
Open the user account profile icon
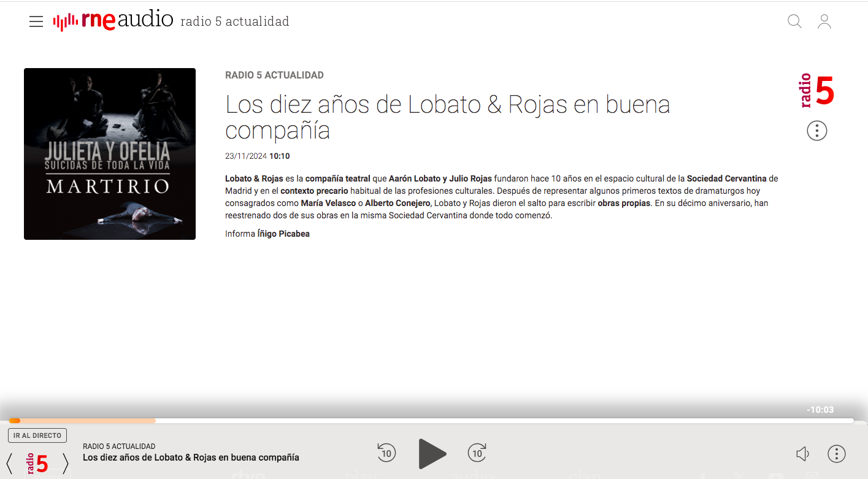(824, 22)
